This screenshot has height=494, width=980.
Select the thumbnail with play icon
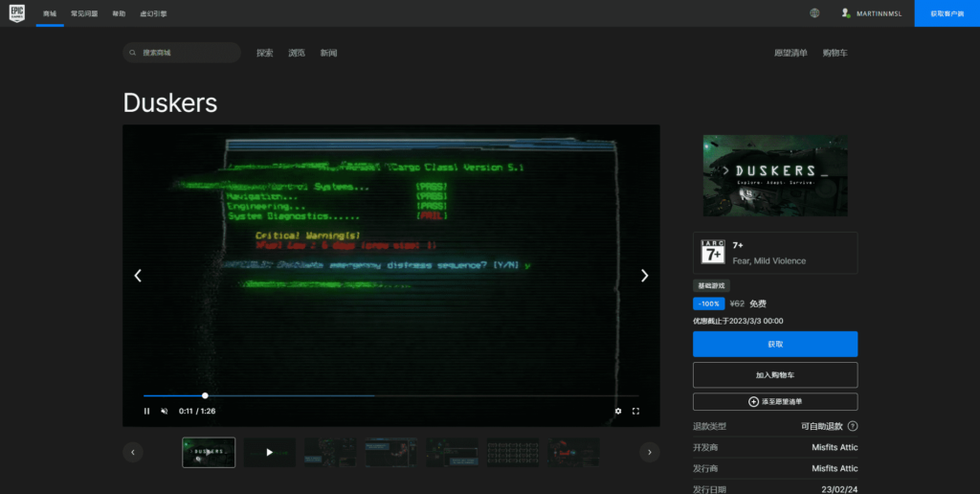[x=269, y=452]
